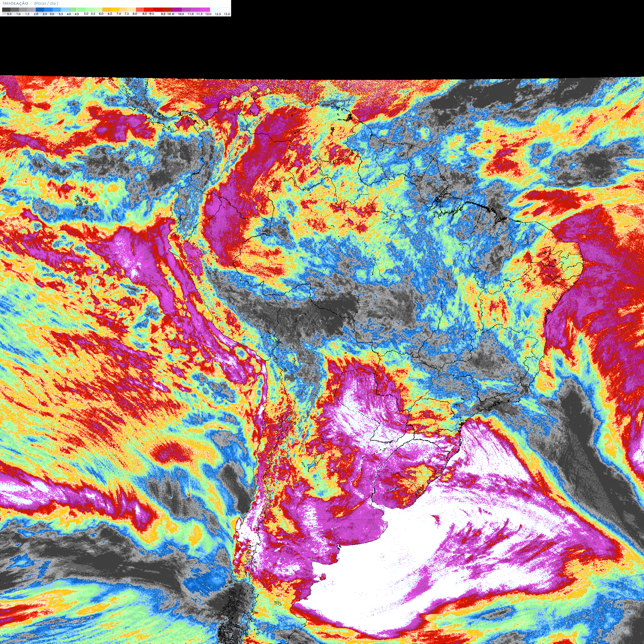Click the '6.0' legend value
Image resolution: width=644 pixels, height=644 pixels.
[101, 14]
